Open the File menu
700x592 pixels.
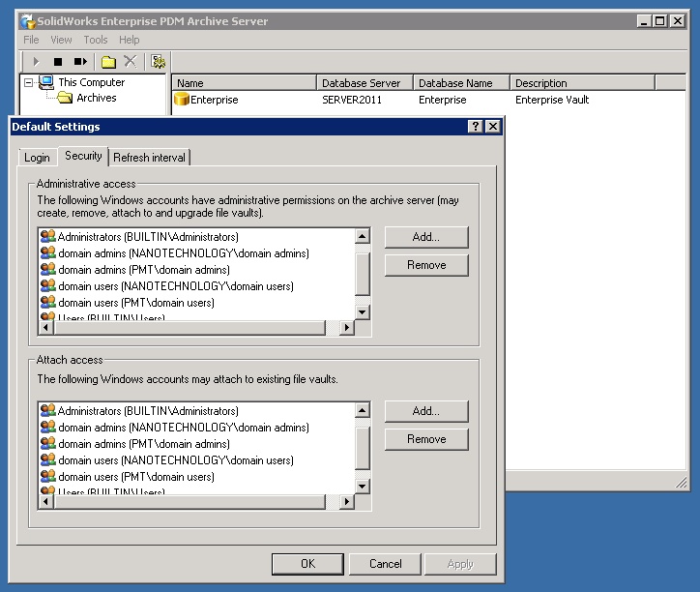(x=31, y=40)
